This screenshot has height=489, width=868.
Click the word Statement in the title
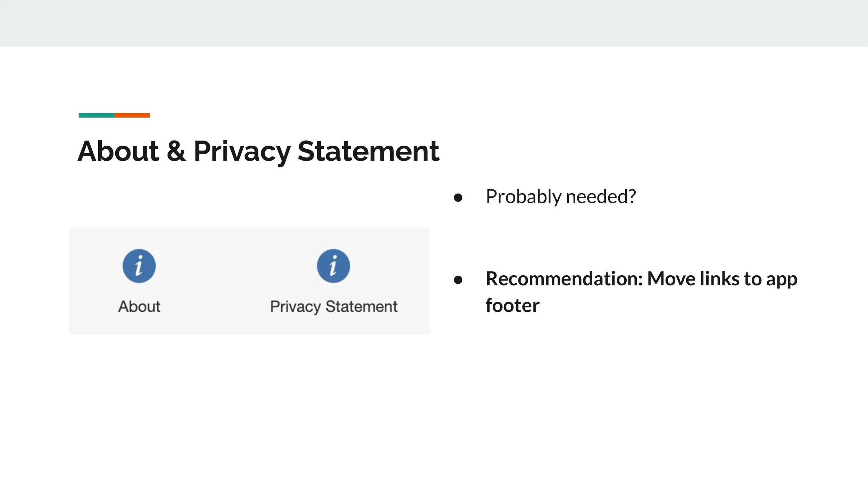click(x=369, y=151)
